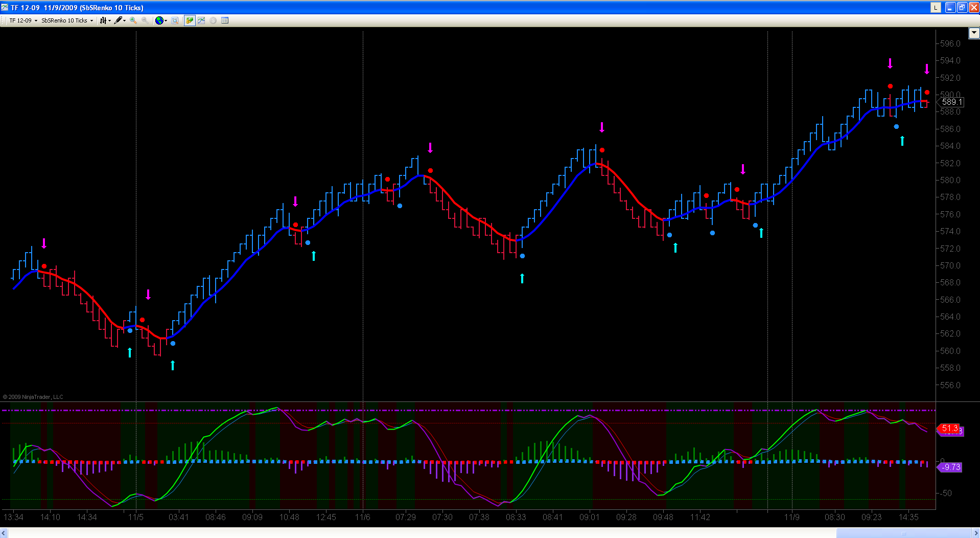Click the 03:41 time axis label
The width and height of the screenshot is (980, 538).
coord(179,517)
